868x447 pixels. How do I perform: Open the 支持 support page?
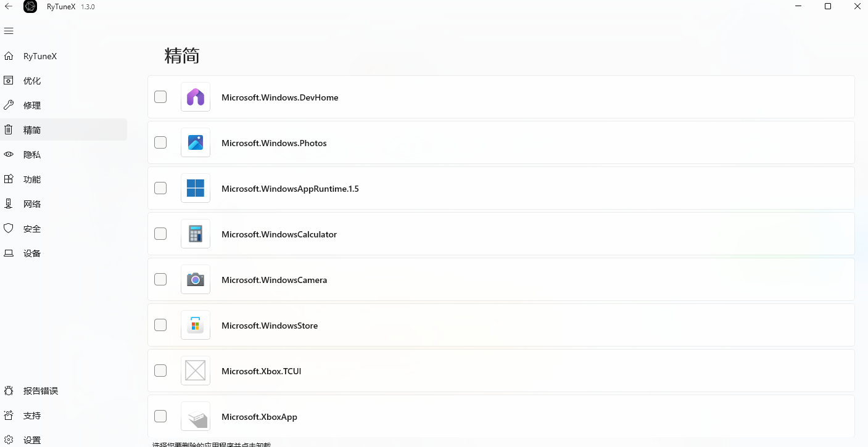[x=32, y=416]
